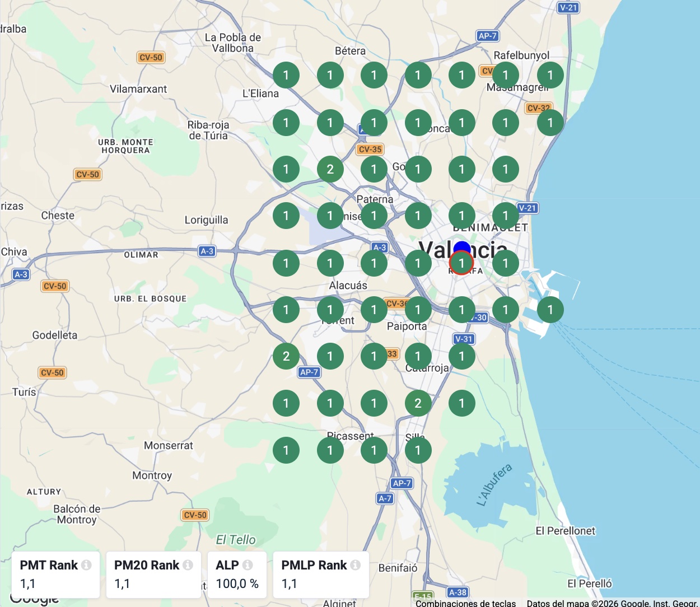Click the Godelleta map label
The width and height of the screenshot is (700, 607).
tap(55, 335)
